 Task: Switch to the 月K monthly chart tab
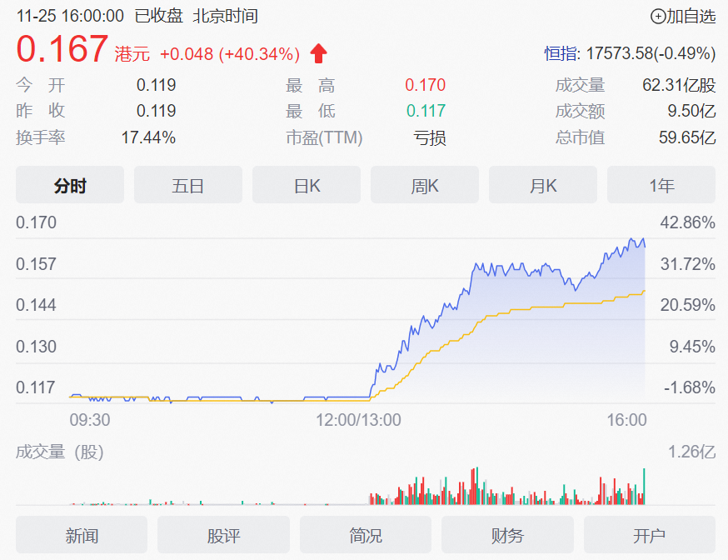[543, 185]
